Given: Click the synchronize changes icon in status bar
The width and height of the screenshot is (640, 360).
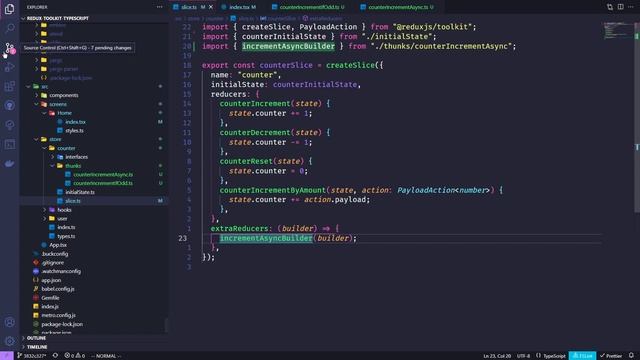Looking at the screenshot, I should pos(55,356).
